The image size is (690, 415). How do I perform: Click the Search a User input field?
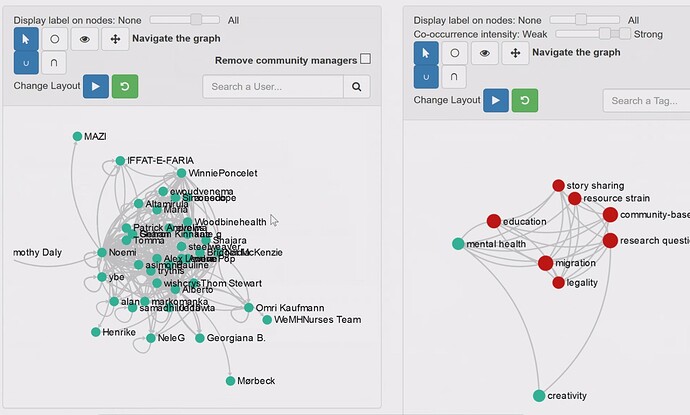272,88
